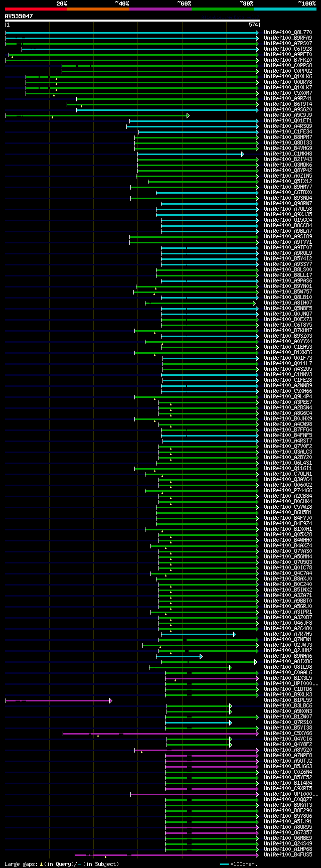Click the cyan arrowhead of the C1MKH8 alignment

tap(242, 154)
